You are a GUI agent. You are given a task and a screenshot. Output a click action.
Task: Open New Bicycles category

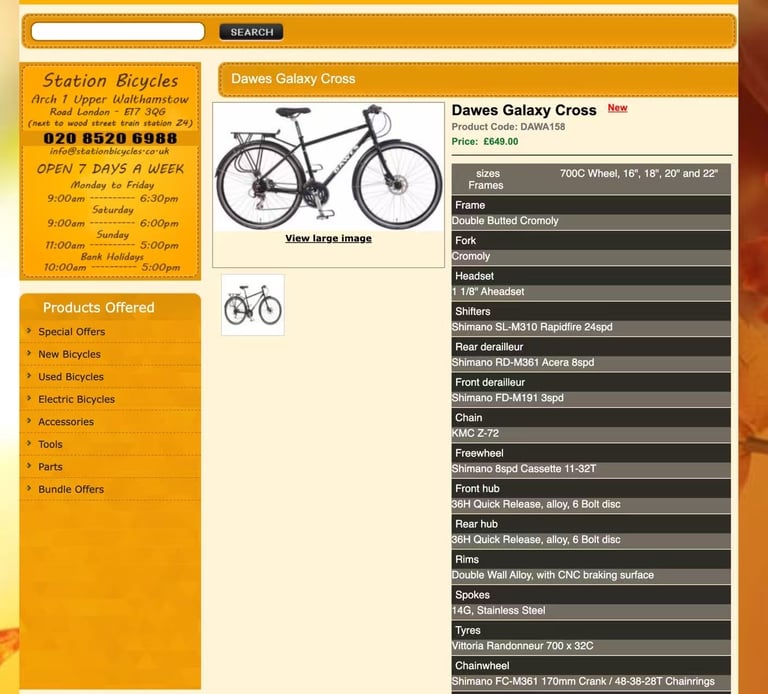pyautogui.click(x=69, y=354)
